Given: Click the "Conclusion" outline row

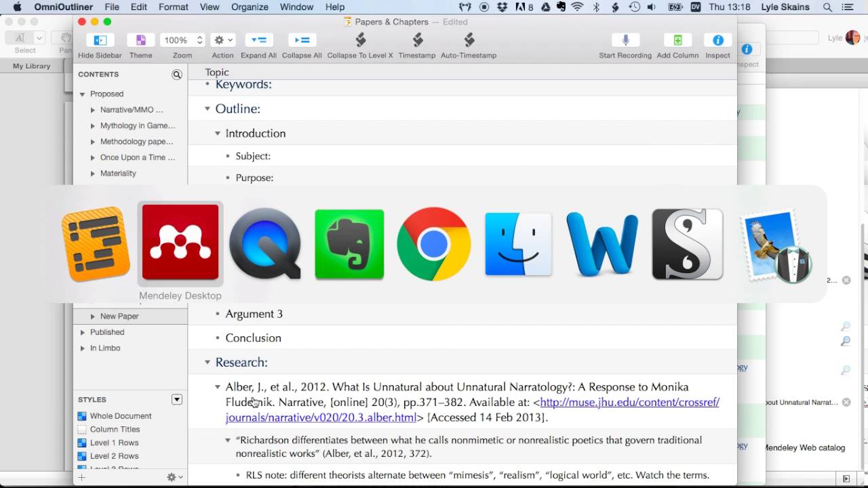Looking at the screenshot, I should [x=462, y=338].
